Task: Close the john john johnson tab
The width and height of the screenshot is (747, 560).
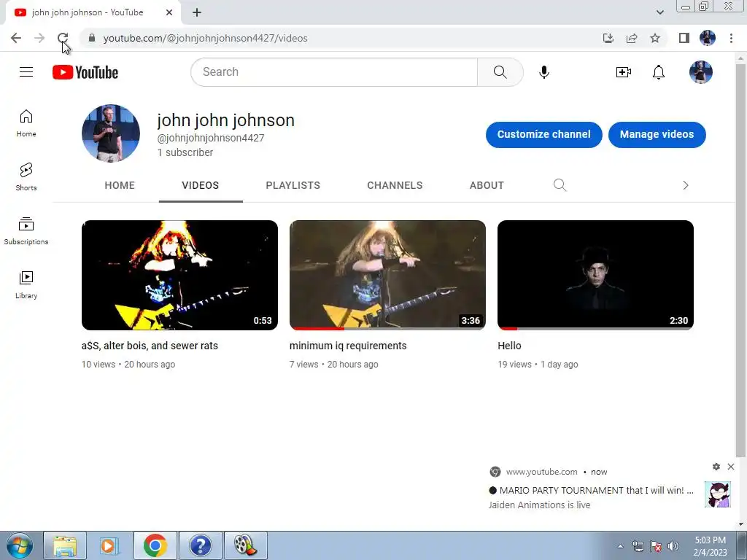Action: [x=169, y=12]
